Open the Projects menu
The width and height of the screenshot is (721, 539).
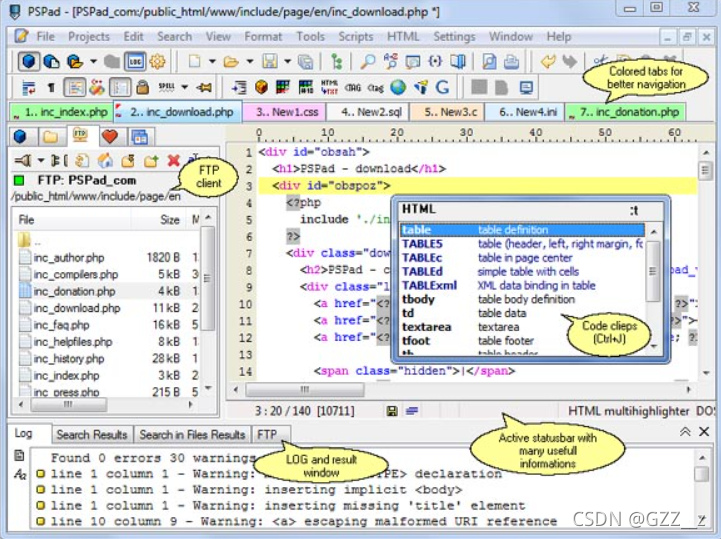coord(89,36)
